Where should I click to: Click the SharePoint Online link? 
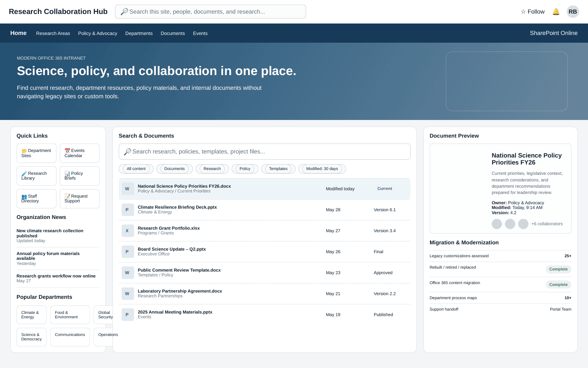[x=553, y=33]
